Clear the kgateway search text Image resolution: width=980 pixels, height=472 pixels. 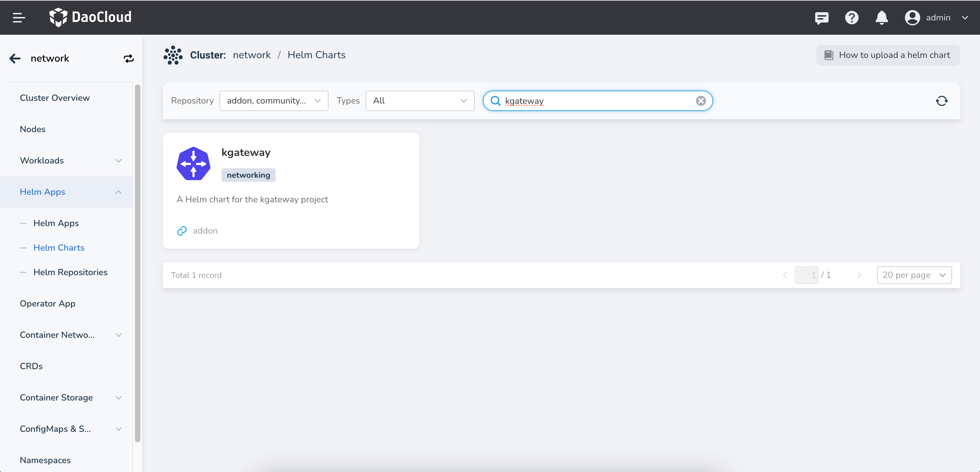[701, 101]
